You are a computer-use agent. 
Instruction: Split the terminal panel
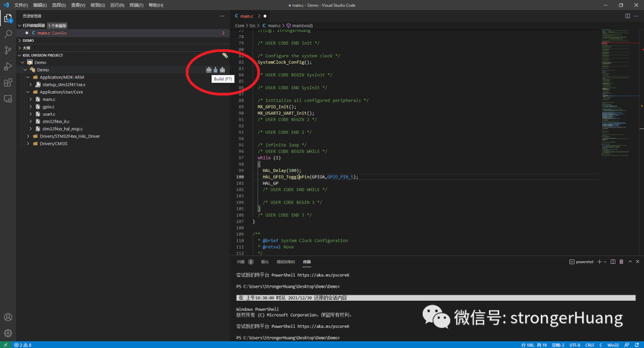tap(613, 262)
